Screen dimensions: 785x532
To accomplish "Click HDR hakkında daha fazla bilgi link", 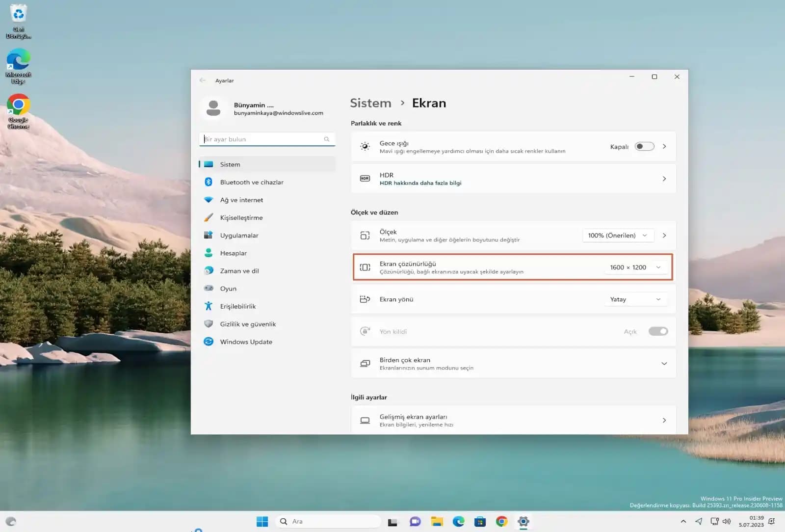I will coord(420,183).
